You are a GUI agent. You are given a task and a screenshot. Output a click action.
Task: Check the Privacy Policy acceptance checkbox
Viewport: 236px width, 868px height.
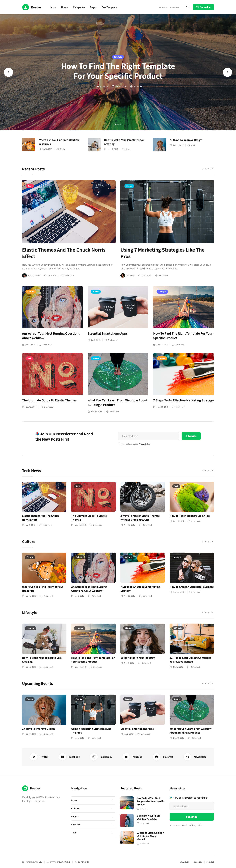point(119,444)
